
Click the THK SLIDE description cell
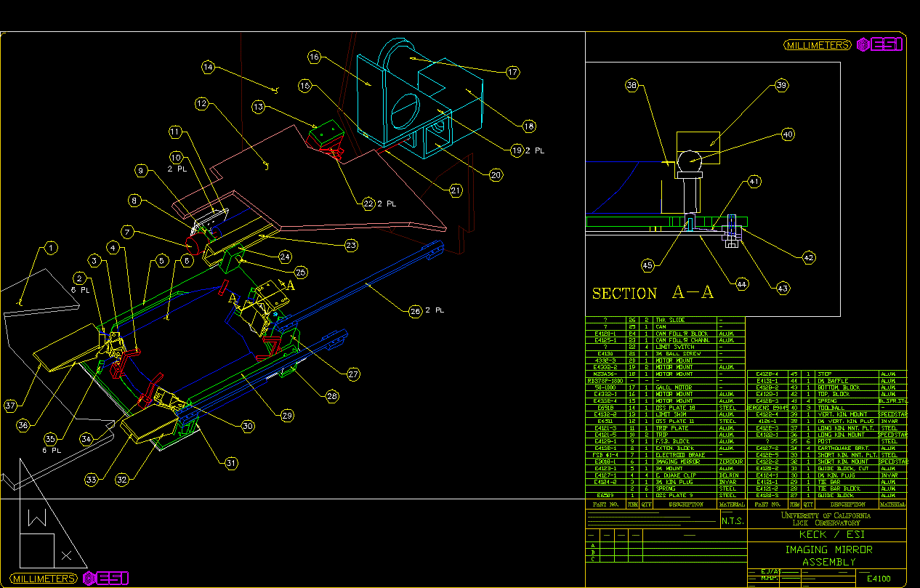tap(670, 320)
